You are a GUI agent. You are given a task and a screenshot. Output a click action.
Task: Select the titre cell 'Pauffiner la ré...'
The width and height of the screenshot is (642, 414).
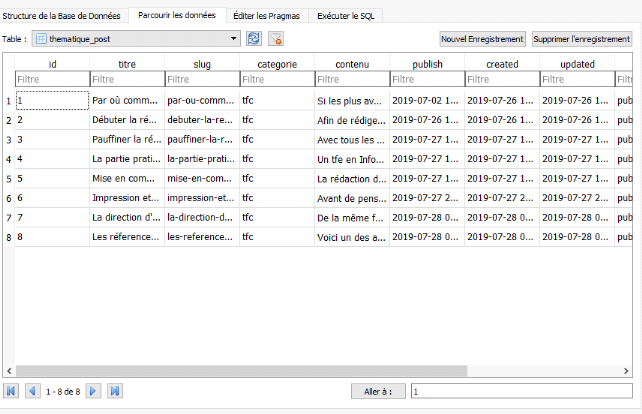click(127, 140)
